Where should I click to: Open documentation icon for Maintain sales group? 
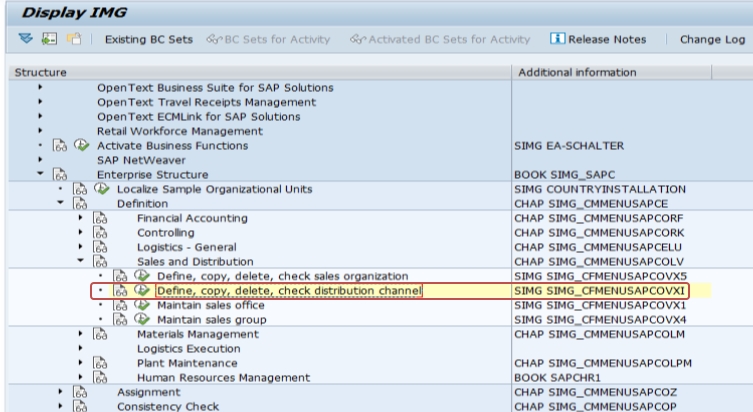[121, 319]
